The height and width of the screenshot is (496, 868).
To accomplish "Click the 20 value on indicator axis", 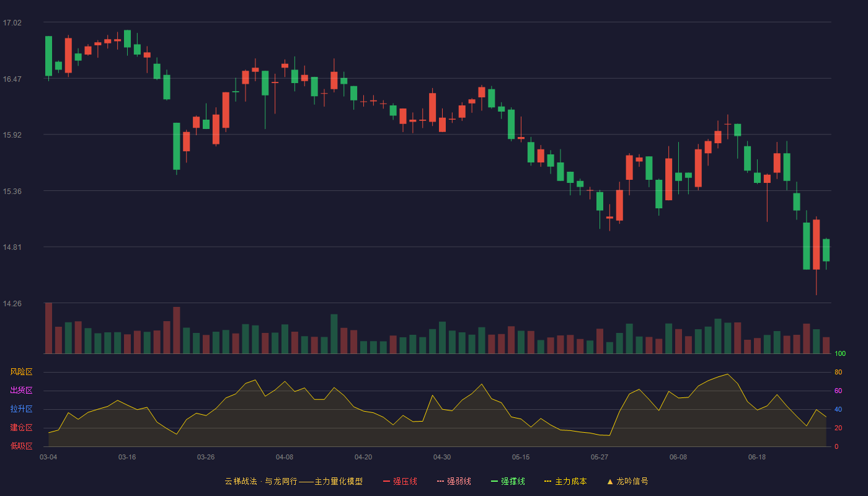I will coord(838,428).
